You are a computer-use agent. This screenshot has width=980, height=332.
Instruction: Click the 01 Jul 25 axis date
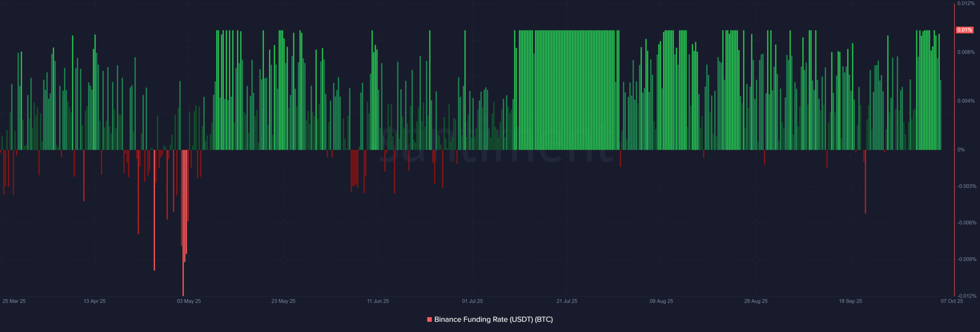click(x=472, y=301)
